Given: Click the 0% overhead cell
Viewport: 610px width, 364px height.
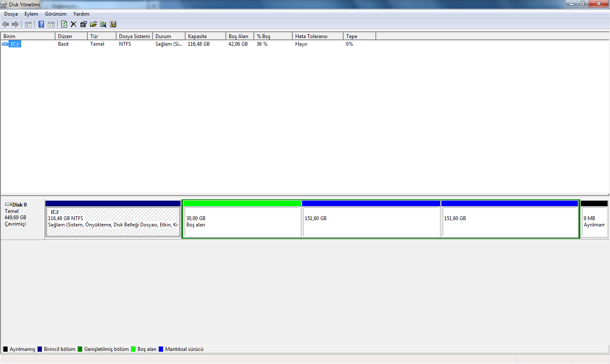Looking at the screenshot, I should pyautogui.click(x=349, y=44).
